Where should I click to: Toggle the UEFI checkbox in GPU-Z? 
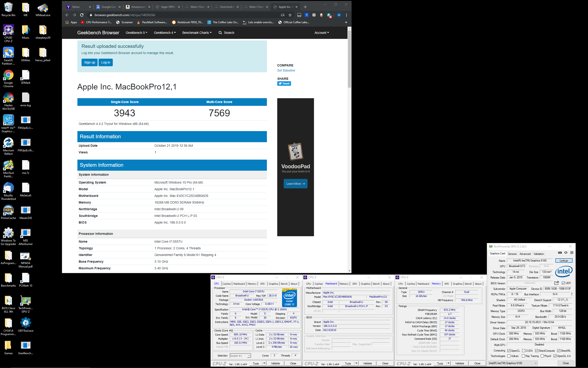click(x=563, y=283)
